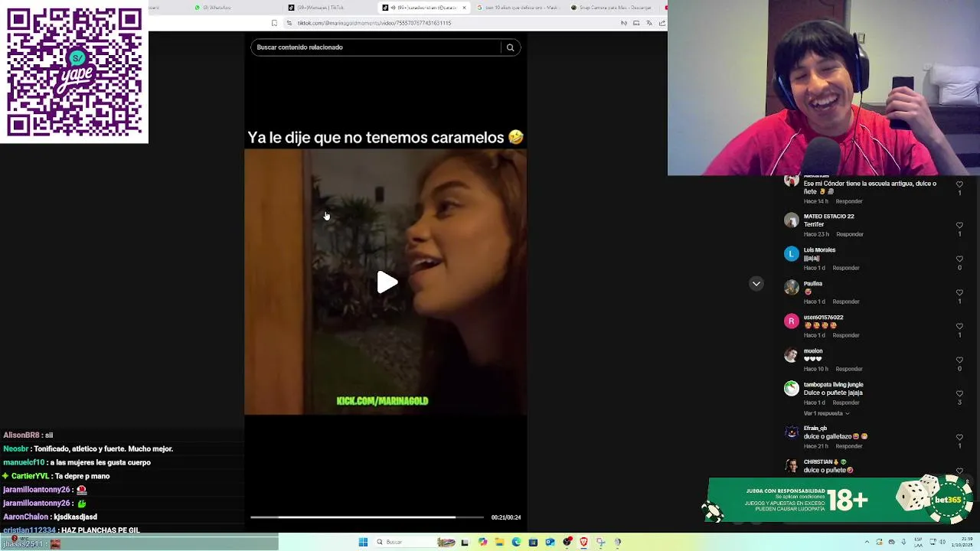Reply to muelon's comment

point(849,369)
